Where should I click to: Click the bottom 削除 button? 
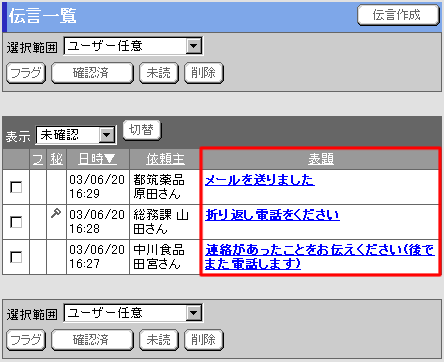click(x=204, y=340)
